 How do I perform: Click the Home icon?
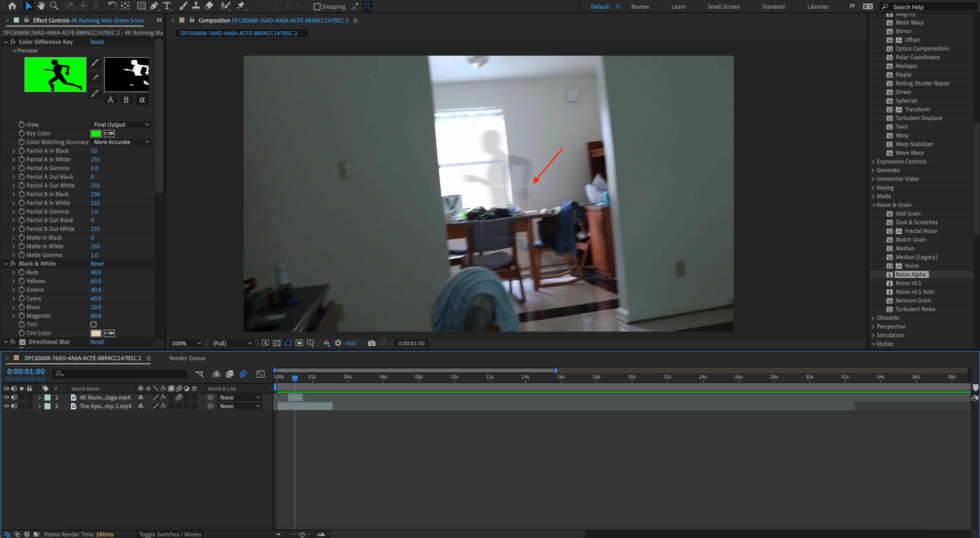pos(12,6)
